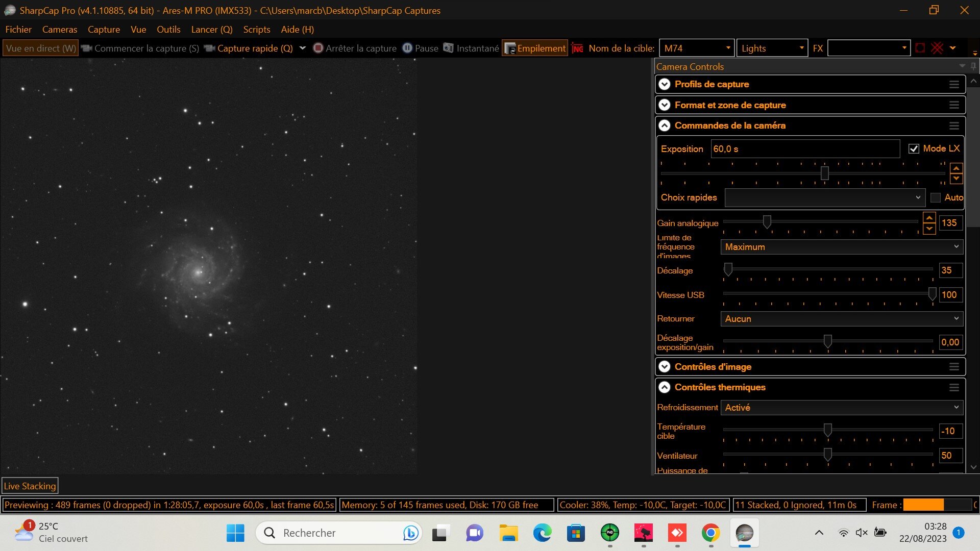Open the target name dropdown showing M74

click(697, 48)
